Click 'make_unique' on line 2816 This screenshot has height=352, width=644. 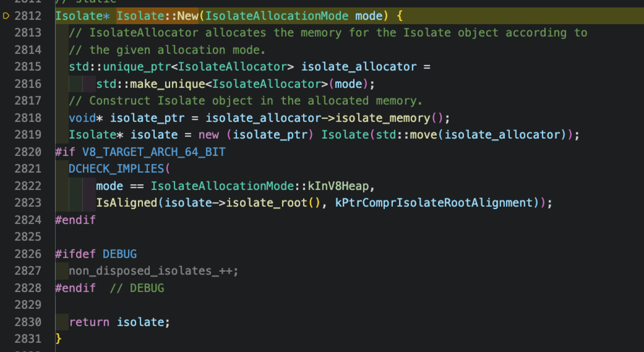167,84
